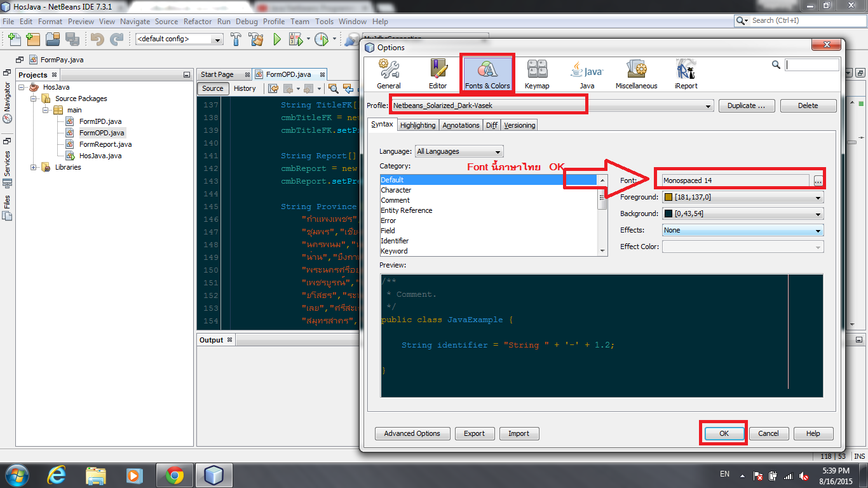Switch to the Diff tab
This screenshot has width=868, height=488.
[x=492, y=125]
